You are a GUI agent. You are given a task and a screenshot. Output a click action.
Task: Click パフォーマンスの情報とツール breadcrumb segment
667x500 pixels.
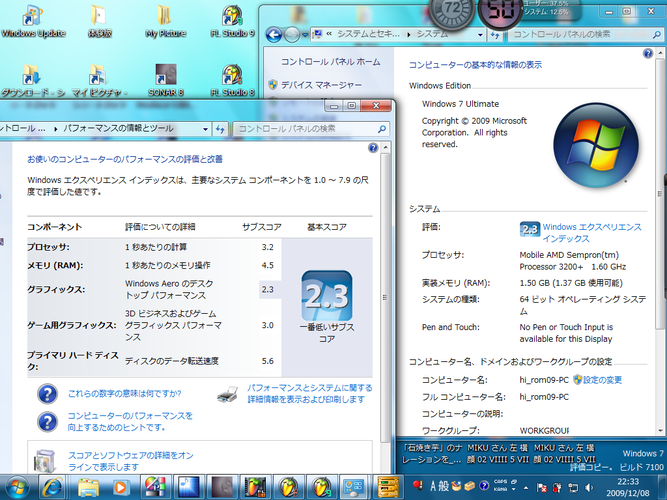118,129
